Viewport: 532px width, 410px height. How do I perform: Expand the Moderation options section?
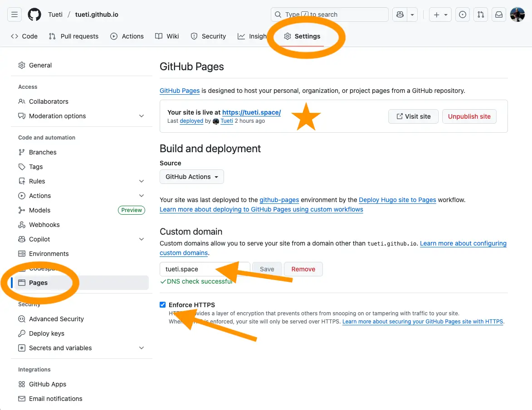[141, 116]
